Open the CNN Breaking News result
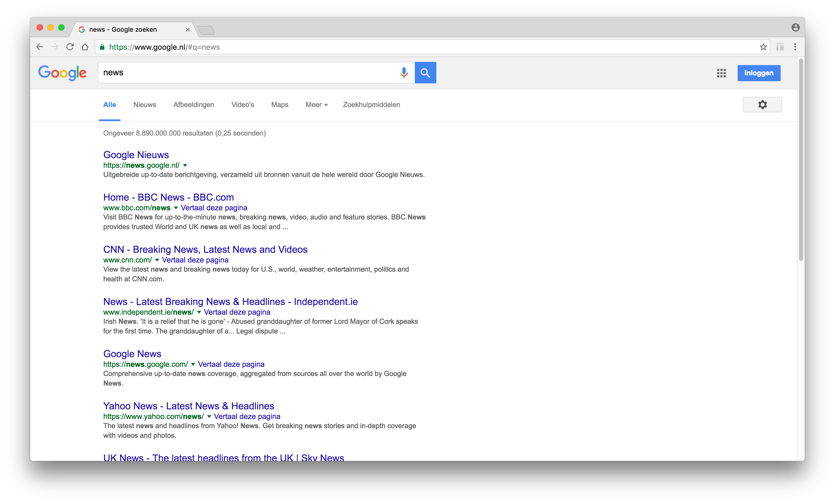835x504 pixels. [205, 249]
